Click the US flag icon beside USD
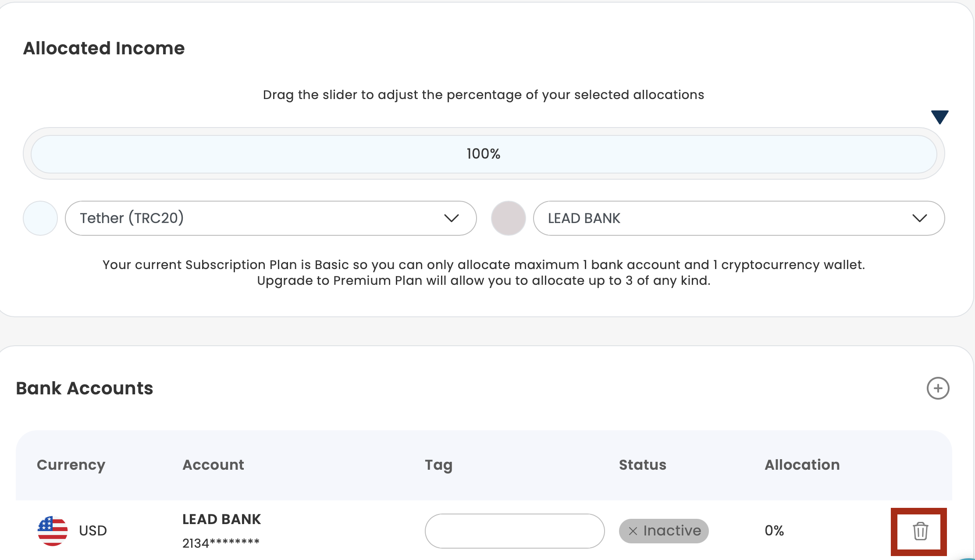Image resolution: width=975 pixels, height=560 pixels. click(53, 531)
